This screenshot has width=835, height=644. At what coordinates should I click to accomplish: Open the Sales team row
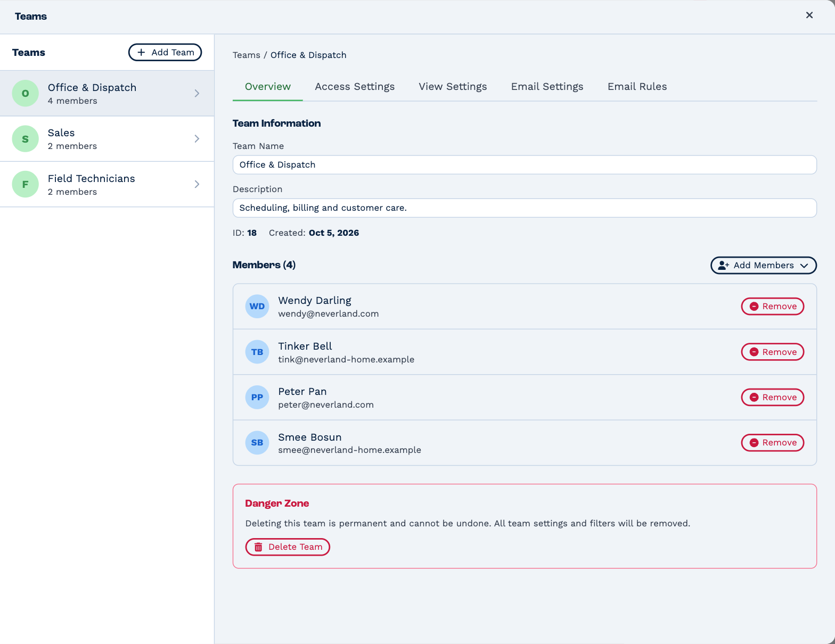click(x=107, y=139)
